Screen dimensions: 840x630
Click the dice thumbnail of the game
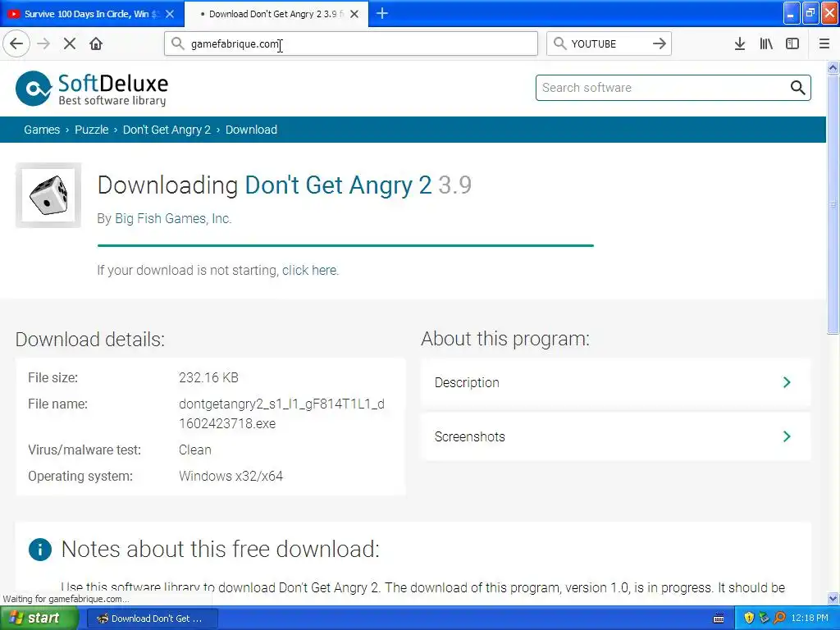[48, 195]
